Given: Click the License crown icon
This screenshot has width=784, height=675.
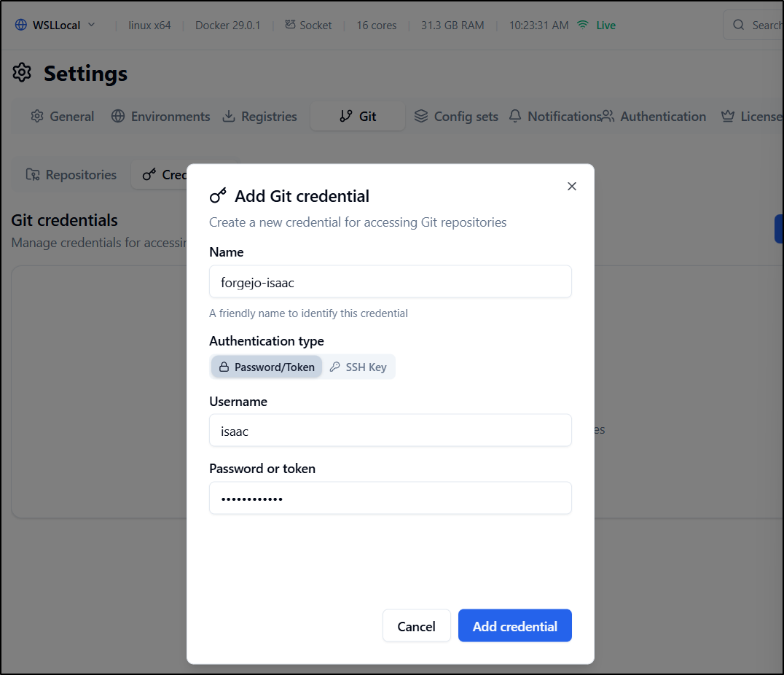Looking at the screenshot, I should point(727,117).
